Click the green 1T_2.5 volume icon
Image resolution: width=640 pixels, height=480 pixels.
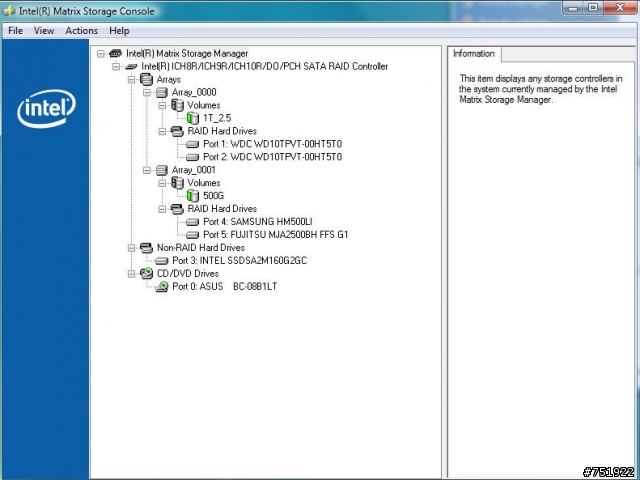(x=193, y=118)
